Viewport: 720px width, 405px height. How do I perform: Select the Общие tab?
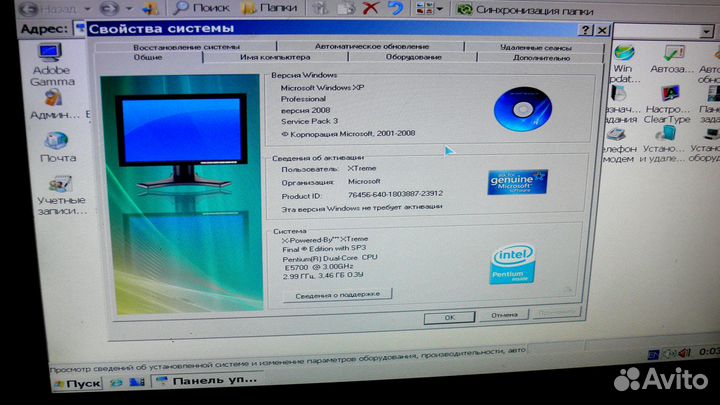pyautogui.click(x=148, y=57)
